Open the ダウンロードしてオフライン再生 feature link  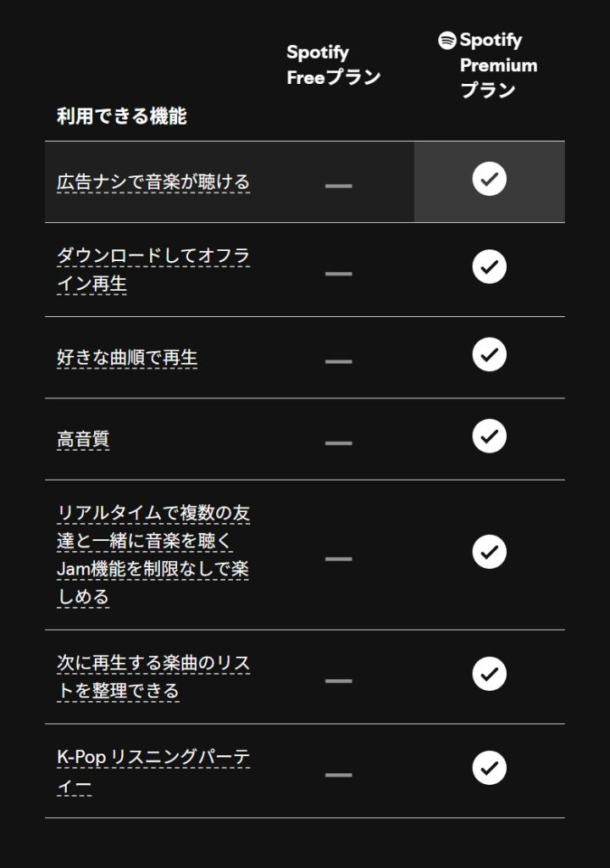pos(153,270)
